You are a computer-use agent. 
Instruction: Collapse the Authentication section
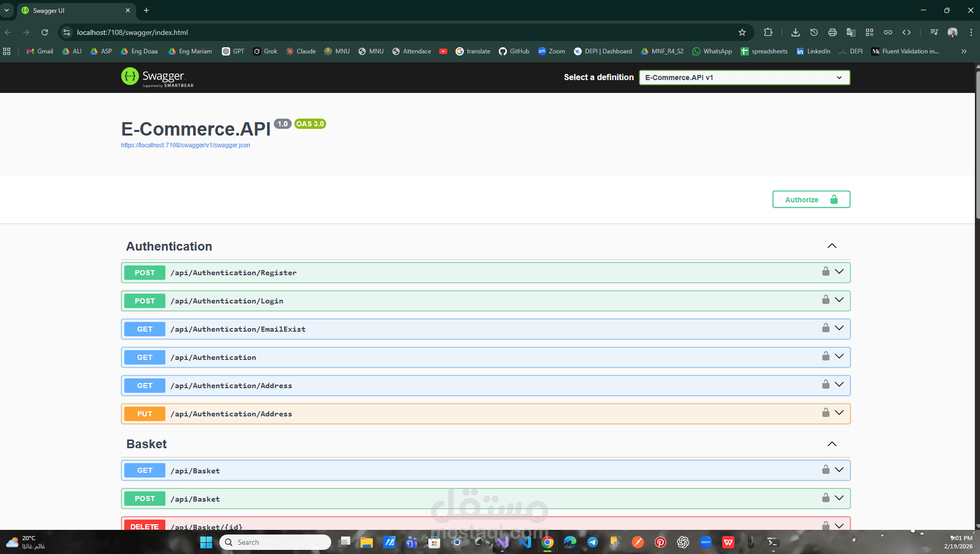pos(832,245)
